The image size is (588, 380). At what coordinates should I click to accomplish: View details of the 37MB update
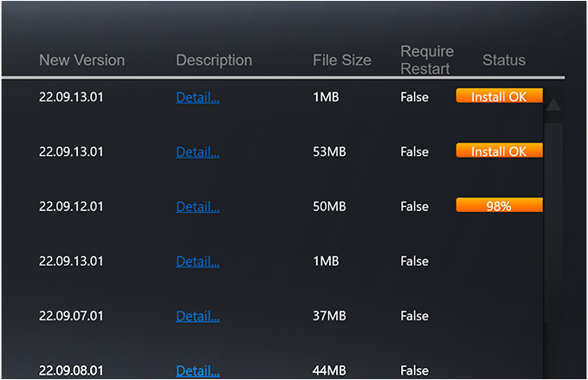pos(197,316)
